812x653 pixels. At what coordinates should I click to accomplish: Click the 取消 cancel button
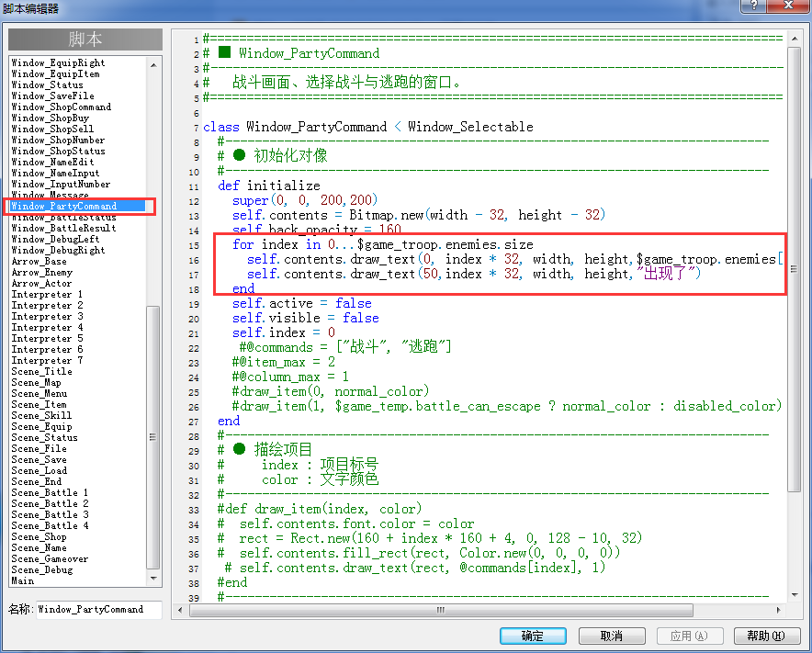tap(612, 636)
